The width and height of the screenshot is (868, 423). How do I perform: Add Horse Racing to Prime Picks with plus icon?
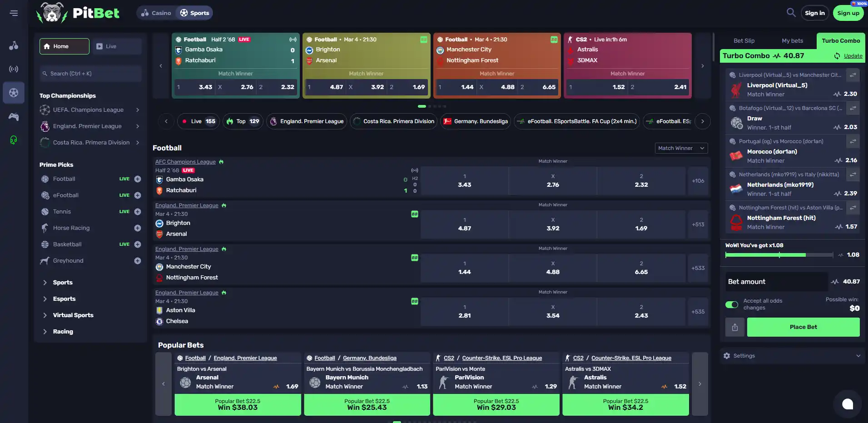(x=138, y=228)
